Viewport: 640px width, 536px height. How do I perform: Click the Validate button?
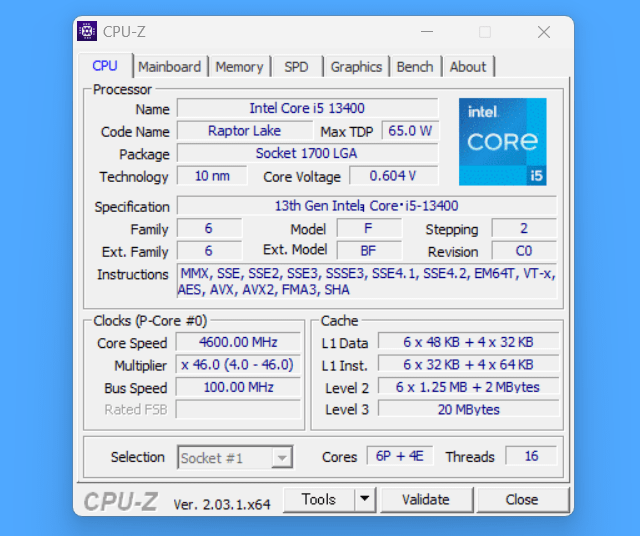pyautogui.click(x=426, y=499)
